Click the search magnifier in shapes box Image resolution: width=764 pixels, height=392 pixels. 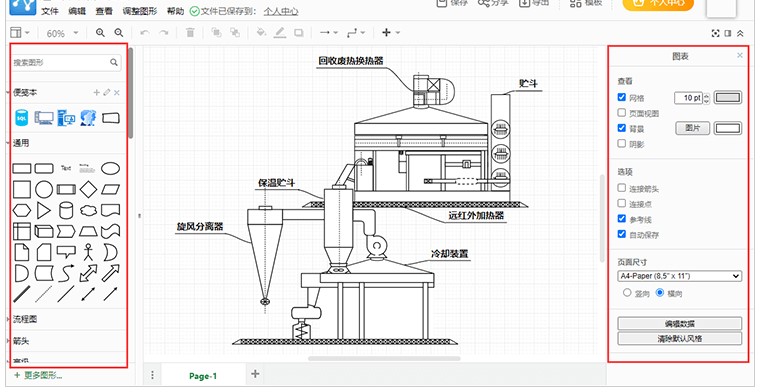click(x=114, y=62)
